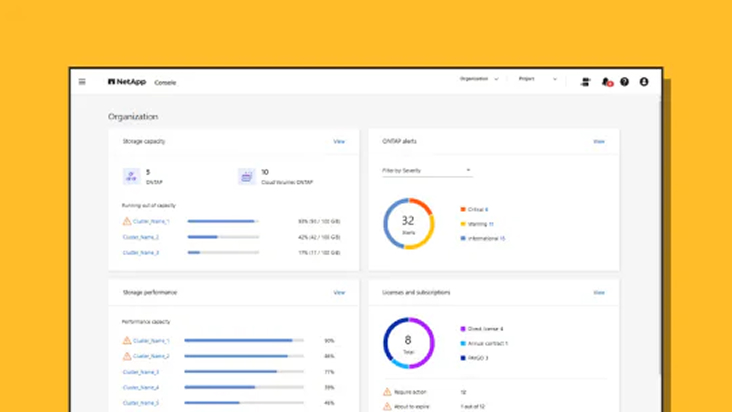
Task: Click the 'Require action' text
Action: coord(410,392)
